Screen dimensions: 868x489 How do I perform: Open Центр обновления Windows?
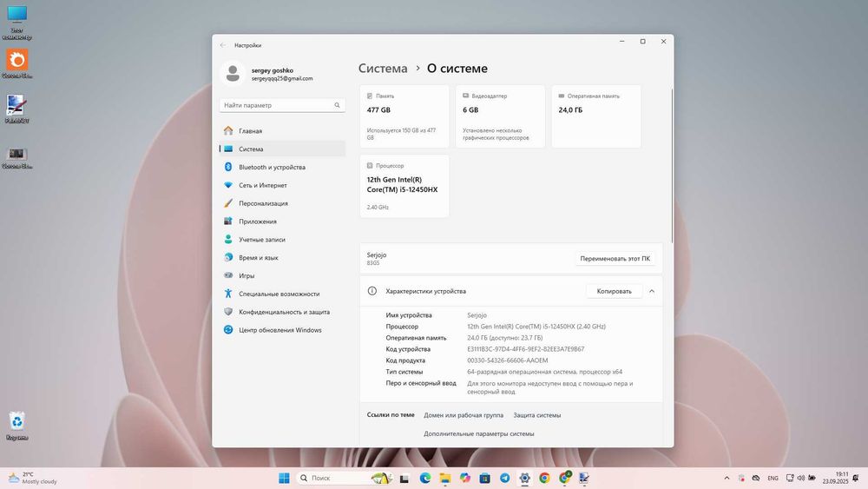pyautogui.click(x=282, y=330)
